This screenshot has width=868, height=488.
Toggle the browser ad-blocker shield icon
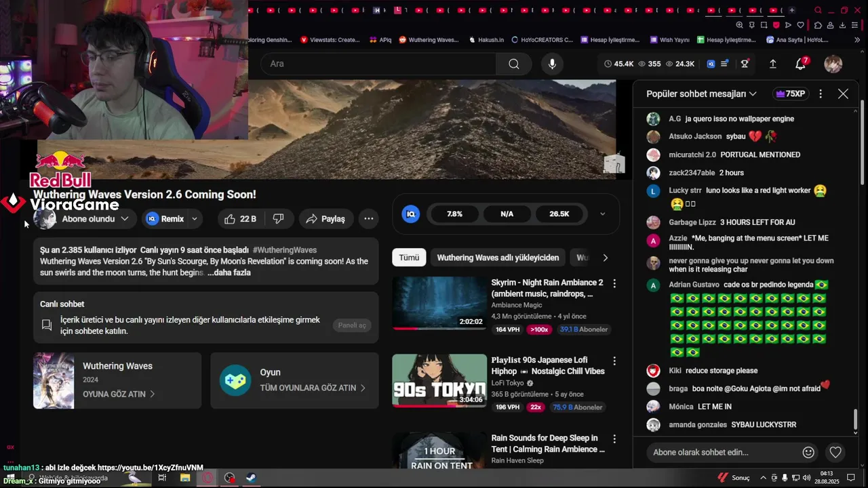pos(776,25)
